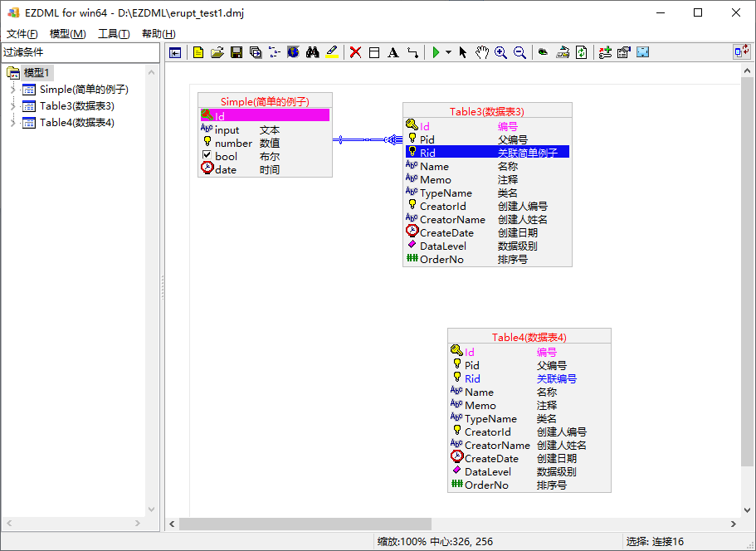Click the tree structure toolbar icon
This screenshot has width=756, height=551.
tap(275, 52)
